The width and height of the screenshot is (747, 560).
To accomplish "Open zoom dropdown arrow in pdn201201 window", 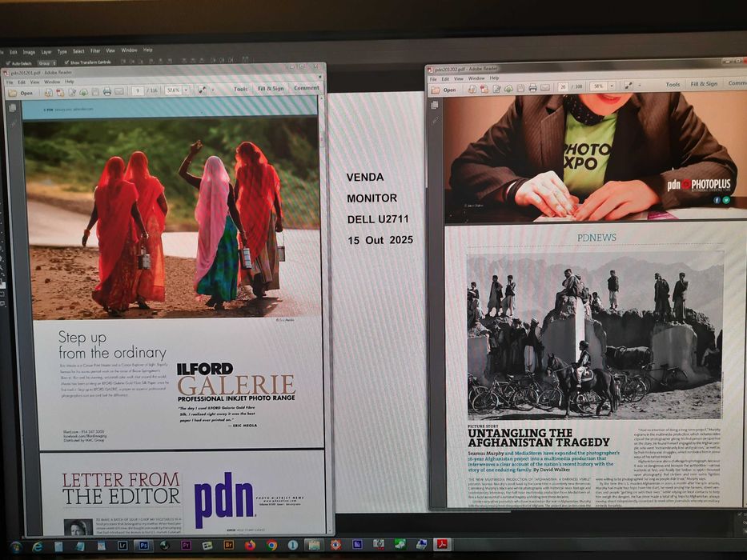I will tap(187, 90).
